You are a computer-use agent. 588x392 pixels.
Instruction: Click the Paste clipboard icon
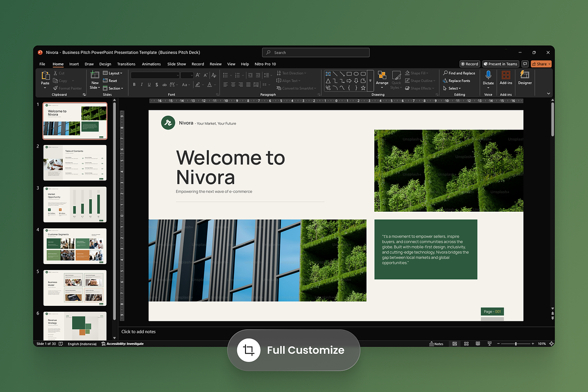(x=45, y=75)
